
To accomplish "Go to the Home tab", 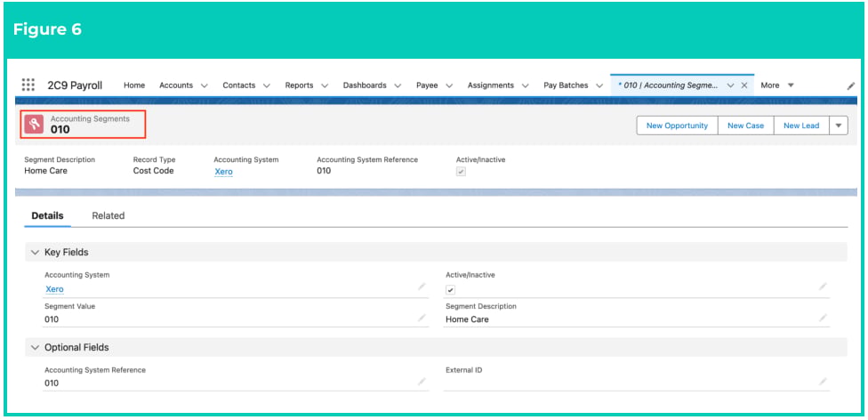I will click(134, 85).
